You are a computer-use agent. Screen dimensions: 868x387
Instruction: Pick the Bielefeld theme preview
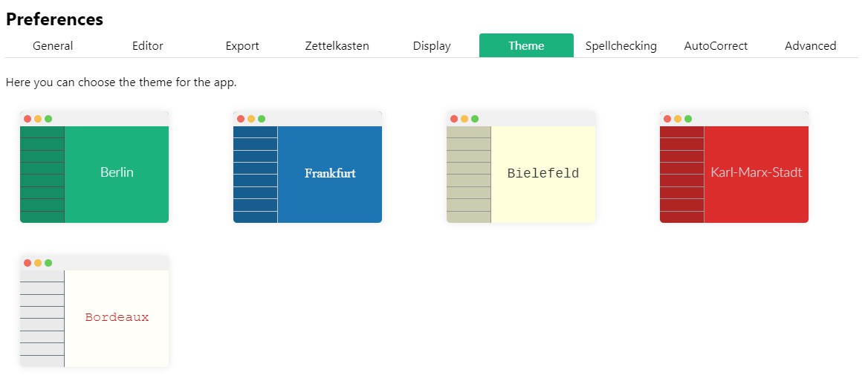521,167
